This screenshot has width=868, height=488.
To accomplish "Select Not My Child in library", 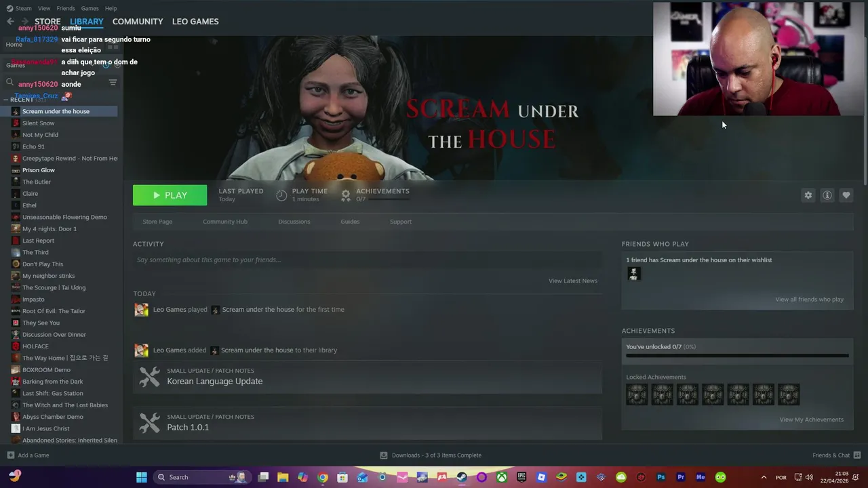I will pyautogui.click(x=40, y=135).
